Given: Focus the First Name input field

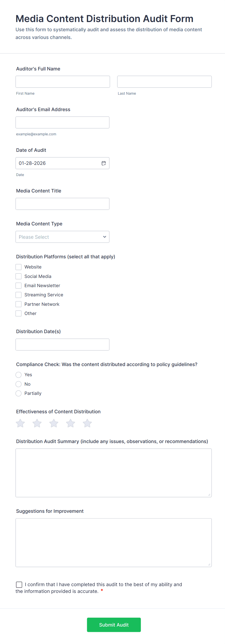Looking at the screenshot, I should (x=63, y=82).
